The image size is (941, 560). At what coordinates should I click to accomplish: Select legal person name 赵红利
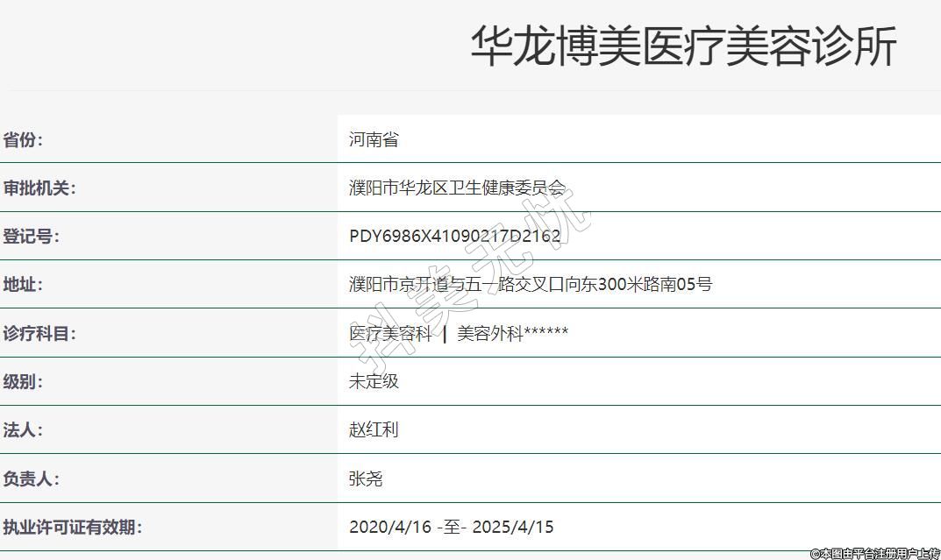point(374,429)
